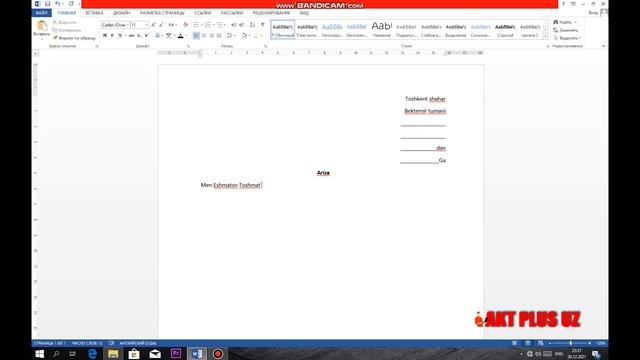
Task: Toggle Superscript formatting
Action: [x=147, y=36]
